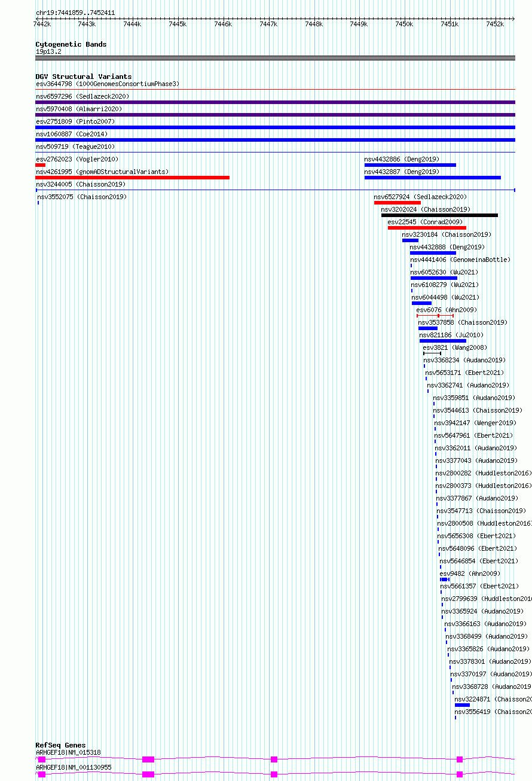Viewport: 532px width, 781px height.
Task: Click ARHGEF18|NM_001130955 gene label
Action: pos(74,767)
